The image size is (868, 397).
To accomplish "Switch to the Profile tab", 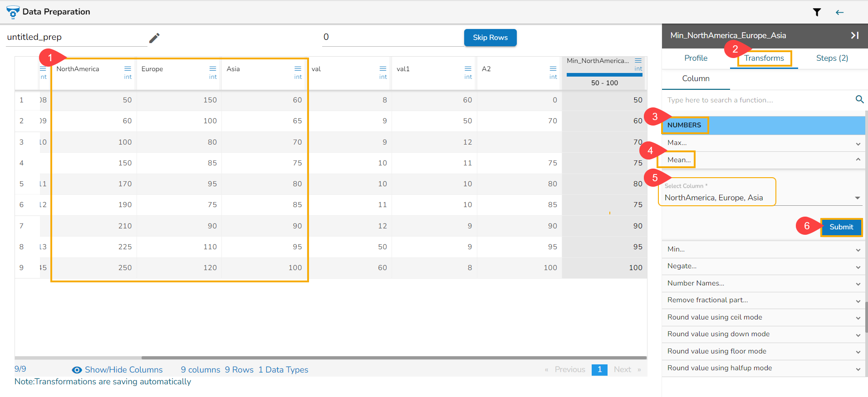I will coord(696,58).
